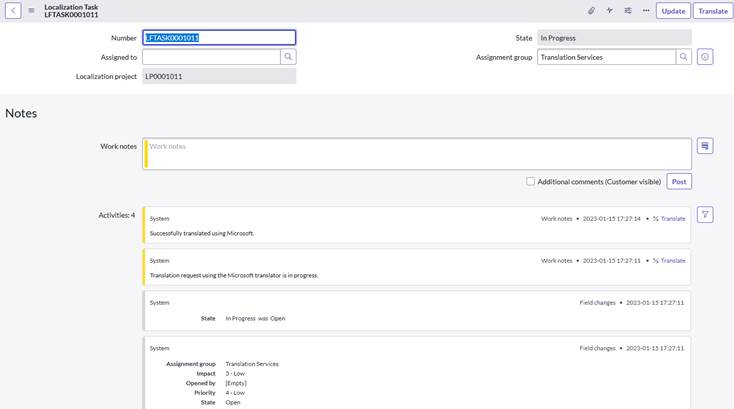Click the back arrow button
The image size is (734, 409).
point(13,11)
